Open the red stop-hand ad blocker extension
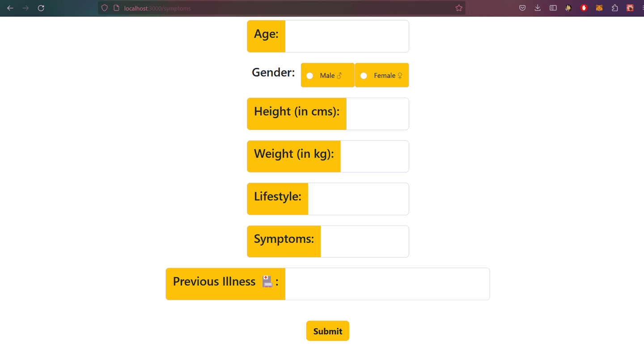This screenshot has width=644, height=349. [584, 8]
